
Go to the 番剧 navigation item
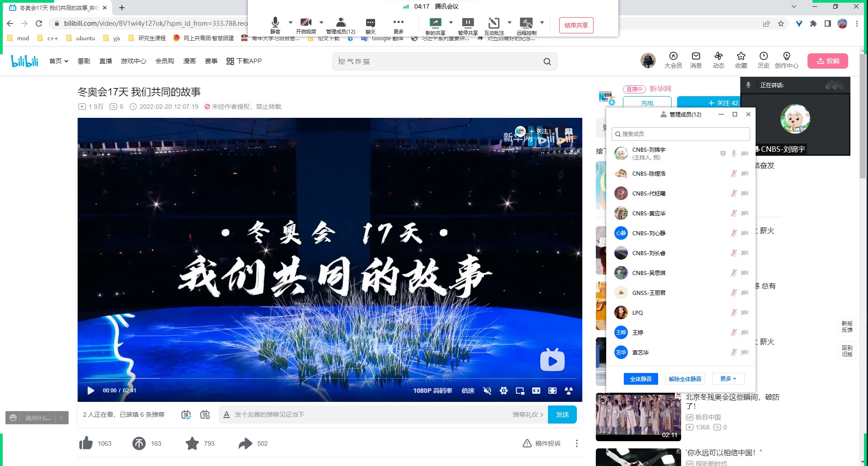coord(84,61)
